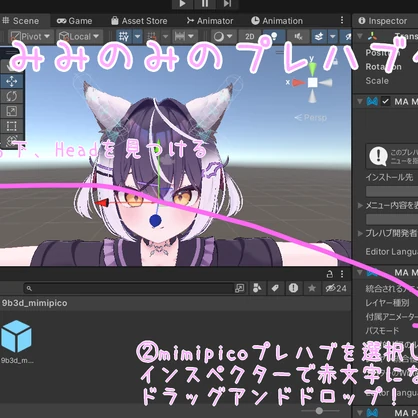Start Play mode with the play button
Screen dimensions: 418x418
point(182,4)
